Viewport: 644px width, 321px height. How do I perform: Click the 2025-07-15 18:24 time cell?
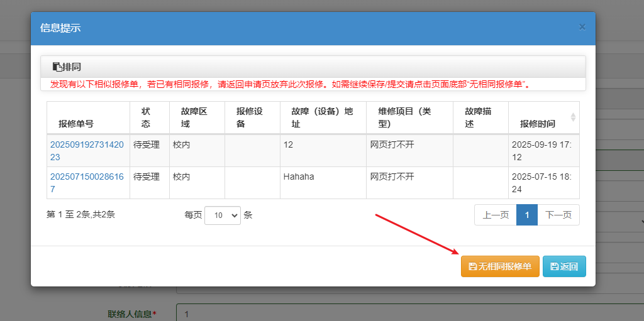pyautogui.click(x=544, y=183)
